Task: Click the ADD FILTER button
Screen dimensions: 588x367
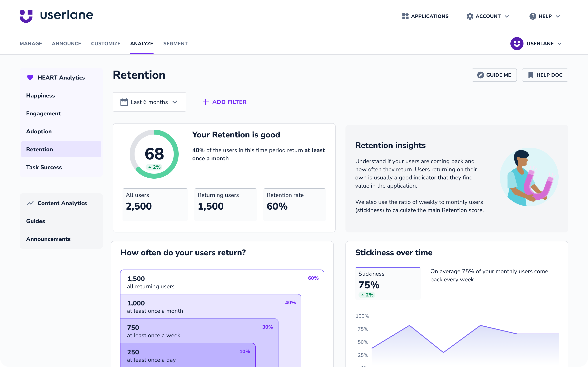Action: [224, 102]
